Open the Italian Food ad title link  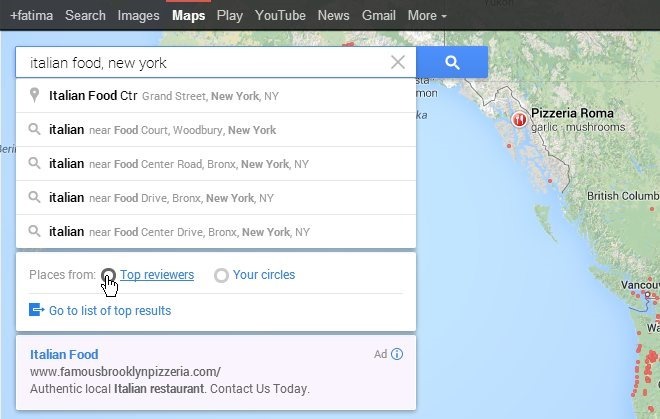[x=64, y=354]
